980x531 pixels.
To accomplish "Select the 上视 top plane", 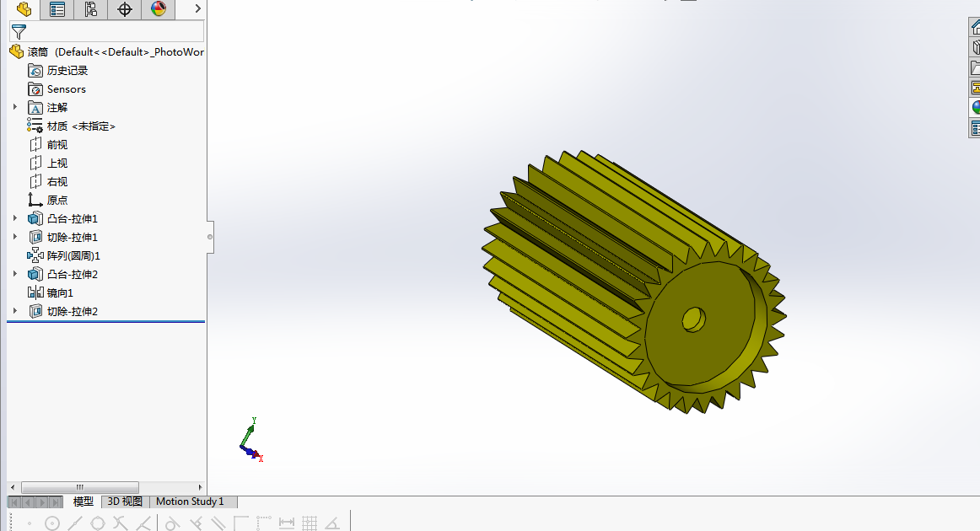I will [x=48, y=163].
